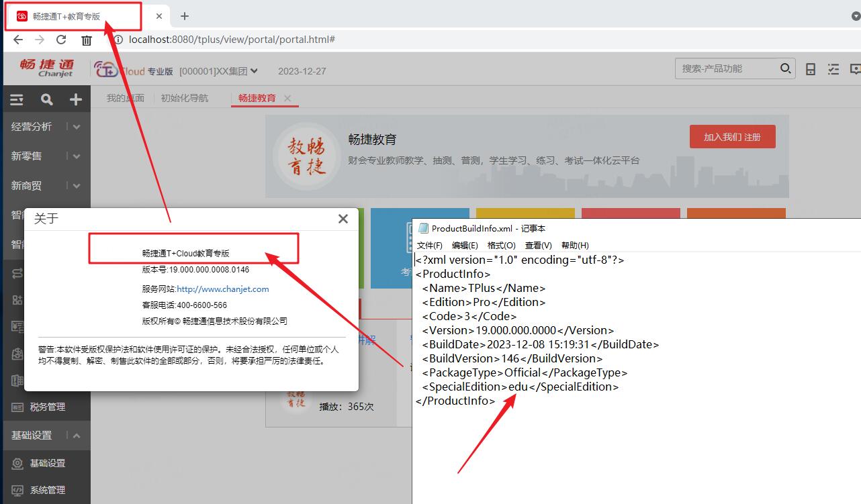The height and width of the screenshot is (504, 861).
Task: Click the 系统管理 monitor sidebar icon
Action: click(x=18, y=490)
